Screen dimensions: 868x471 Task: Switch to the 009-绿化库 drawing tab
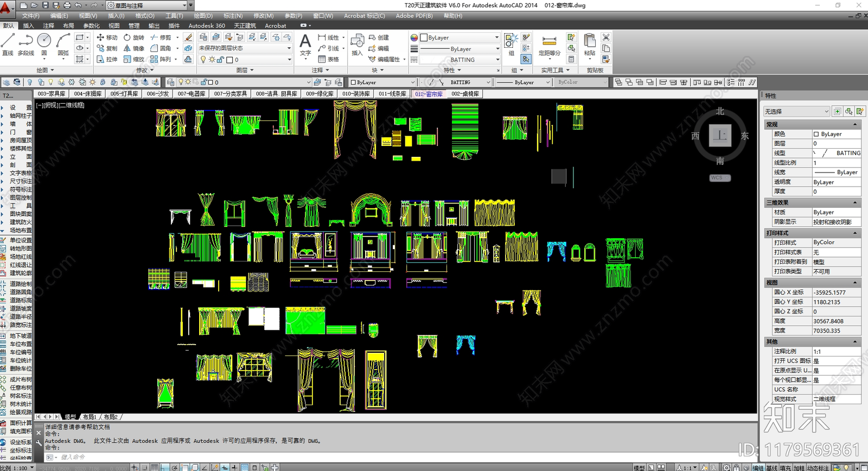pos(320,94)
